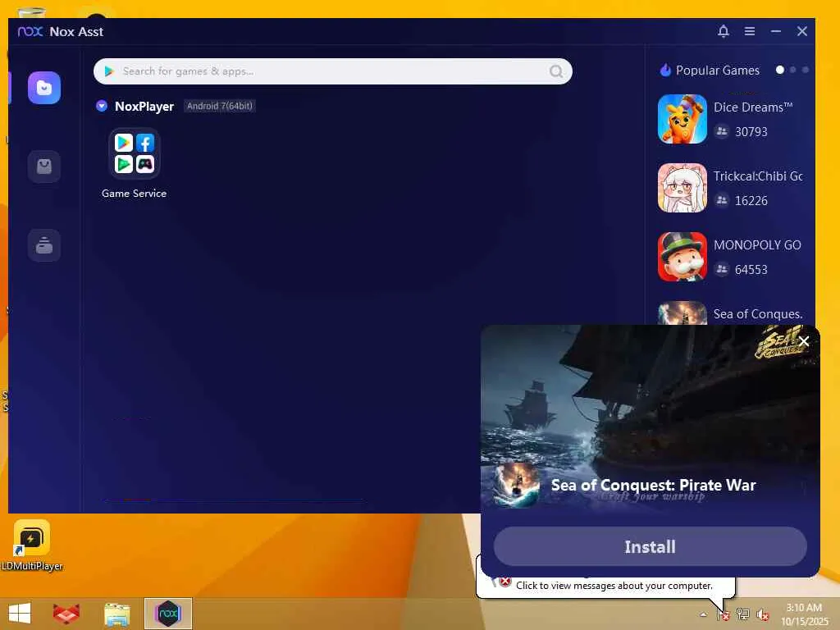Click the taskbar clock showing 3:10 AM

click(804, 614)
